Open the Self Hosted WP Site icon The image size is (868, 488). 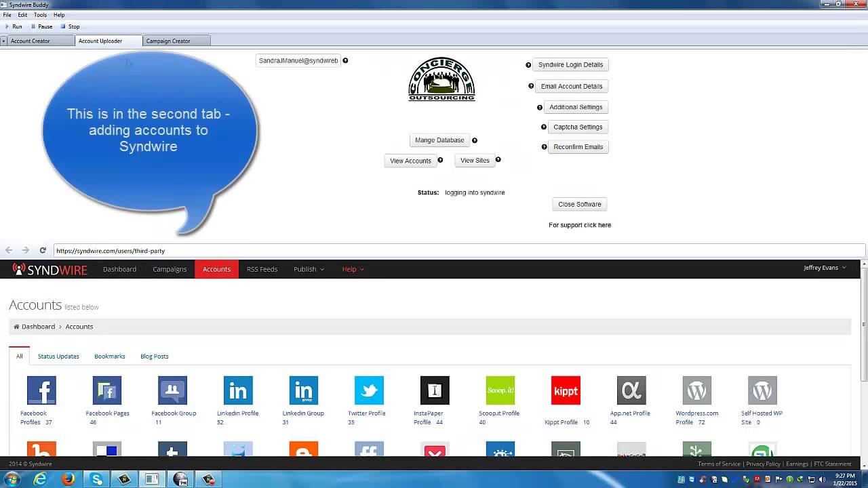[762, 390]
